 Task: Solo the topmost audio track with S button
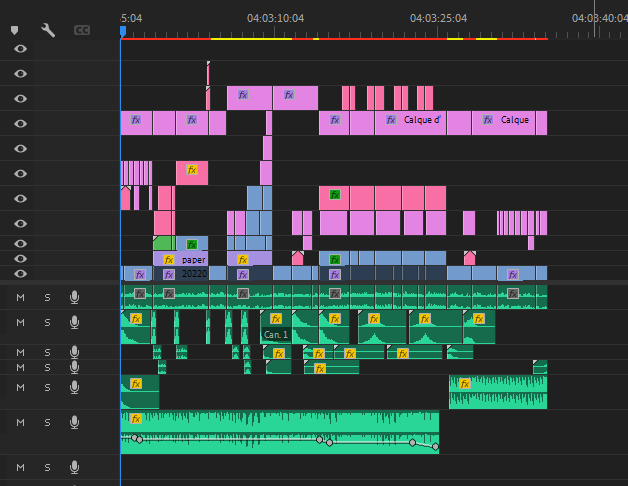47,298
